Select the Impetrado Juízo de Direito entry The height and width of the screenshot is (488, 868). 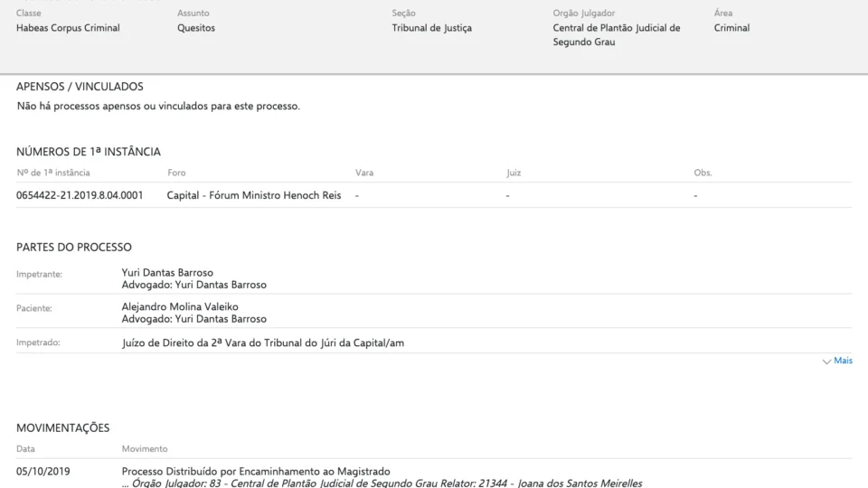click(x=262, y=343)
